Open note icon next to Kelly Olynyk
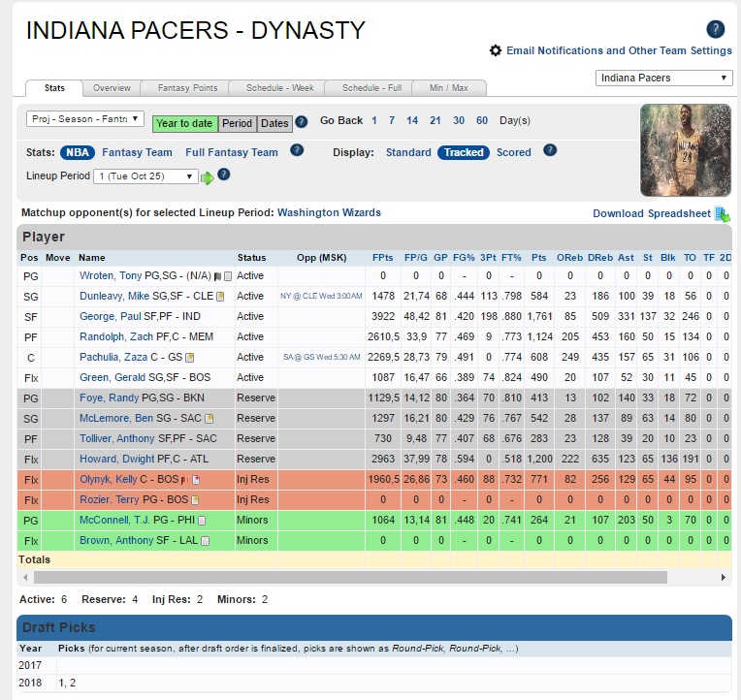Image resolution: width=741 pixels, height=700 pixels. 196,479
